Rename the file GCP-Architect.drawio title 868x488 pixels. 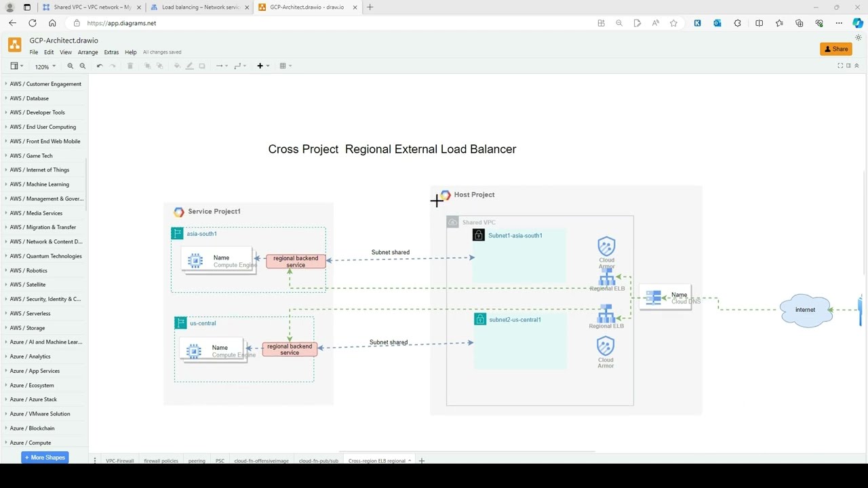click(64, 41)
